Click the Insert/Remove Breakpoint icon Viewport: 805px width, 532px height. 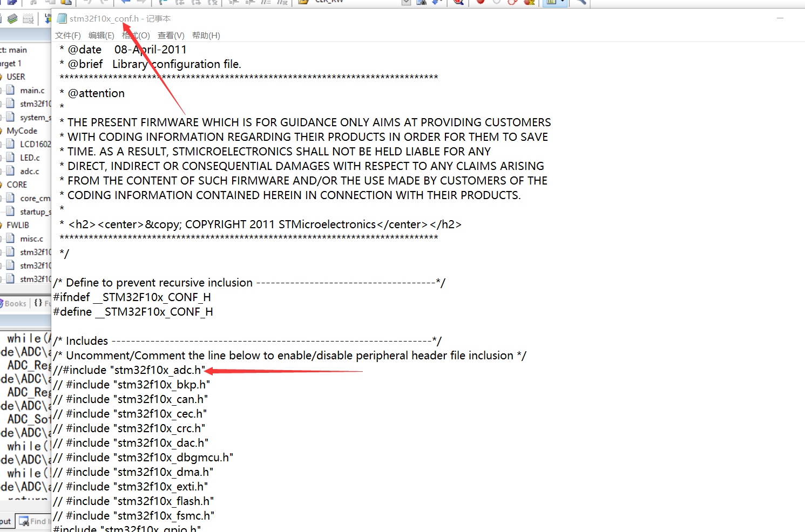[481, 3]
